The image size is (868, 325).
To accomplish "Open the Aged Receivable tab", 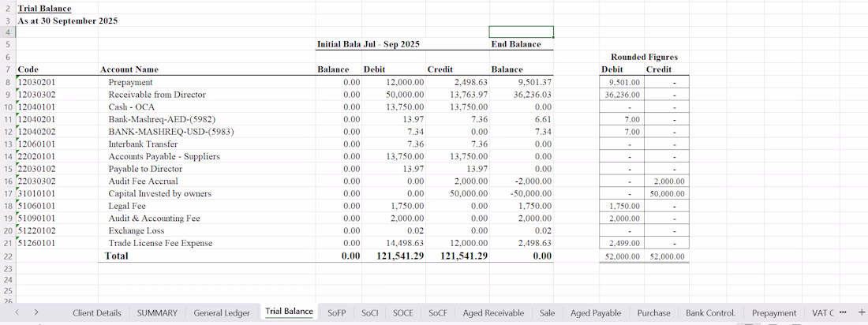I will pos(493,313).
